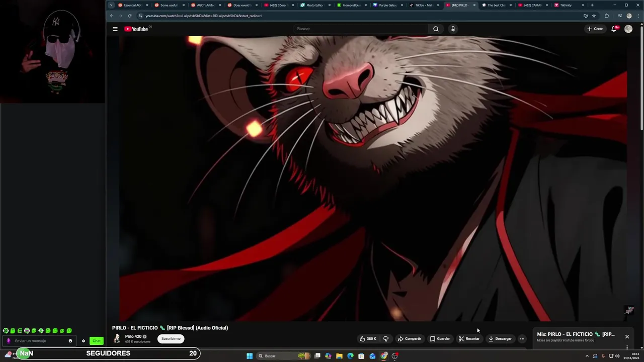Open Windows Start menu
The width and height of the screenshot is (644, 362).
pos(250,356)
